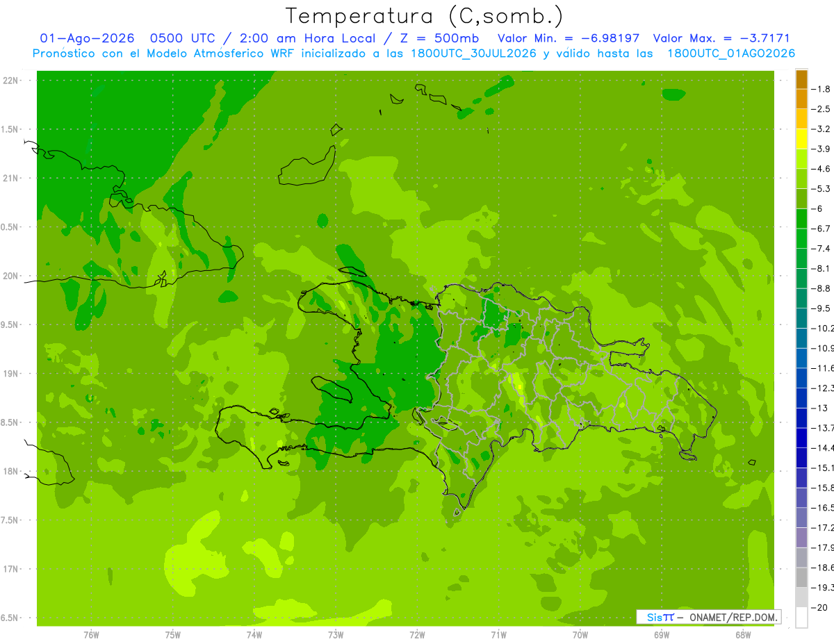The height and width of the screenshot is (644, 834).
Task: Click the '70W' longitude label
Action: coord(580,634)
